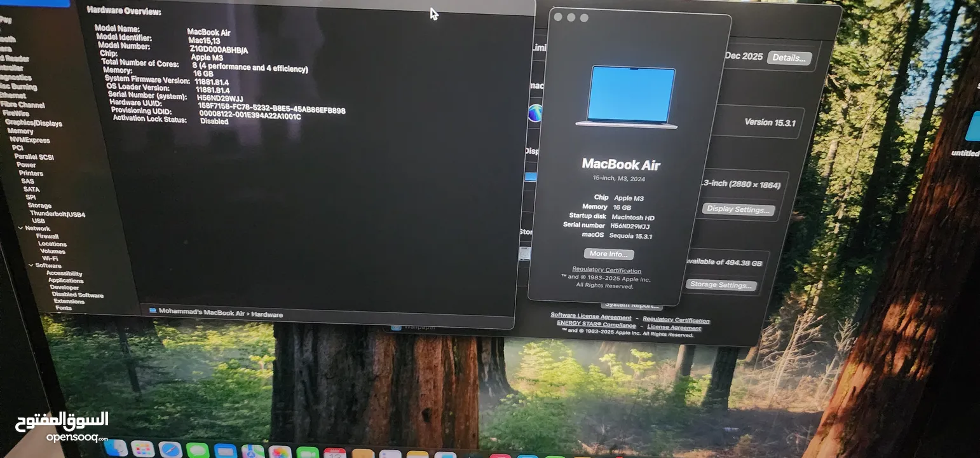Image resolution: width=980 pixels, height=458 pixels.
Task: Open FaceTime app in the Dock
Action: pos(307,454)
